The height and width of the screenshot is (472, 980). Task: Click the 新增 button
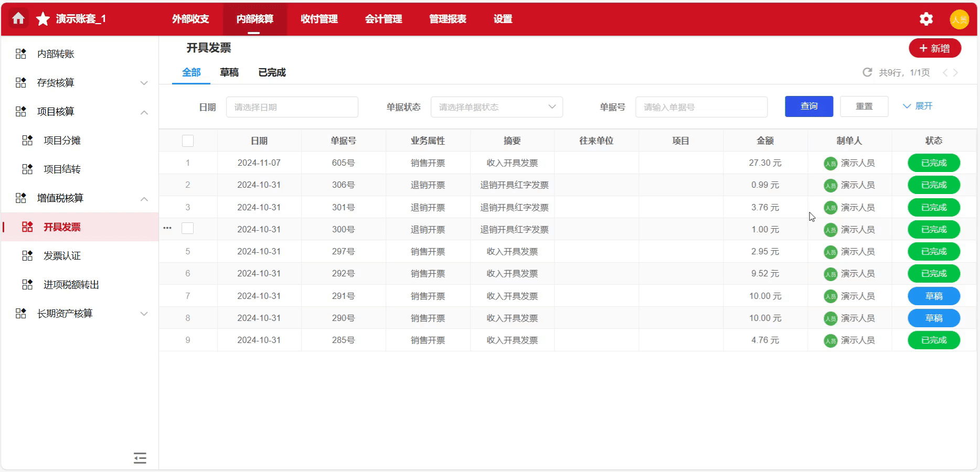(934, 48)
